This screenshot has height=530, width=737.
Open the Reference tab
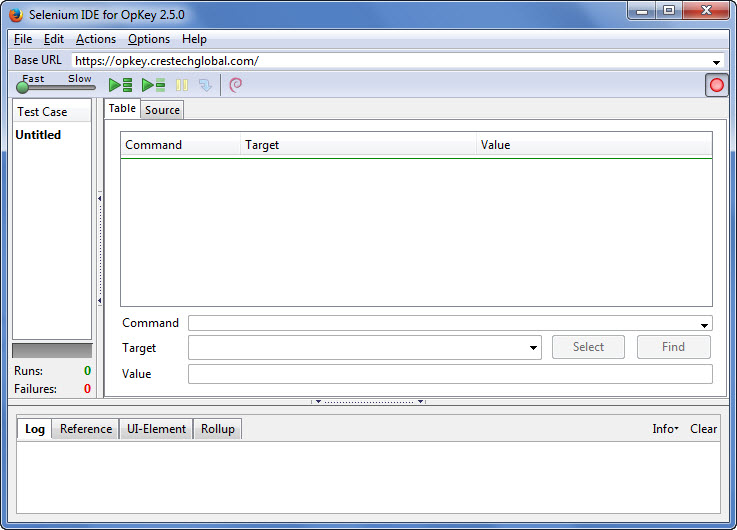tap(86, 429)
